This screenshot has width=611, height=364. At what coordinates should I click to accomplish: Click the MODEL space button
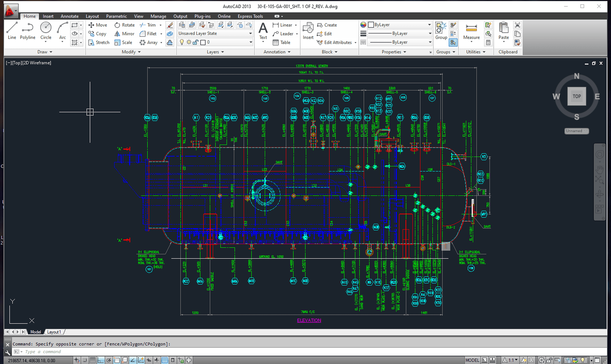pos(472,360)
